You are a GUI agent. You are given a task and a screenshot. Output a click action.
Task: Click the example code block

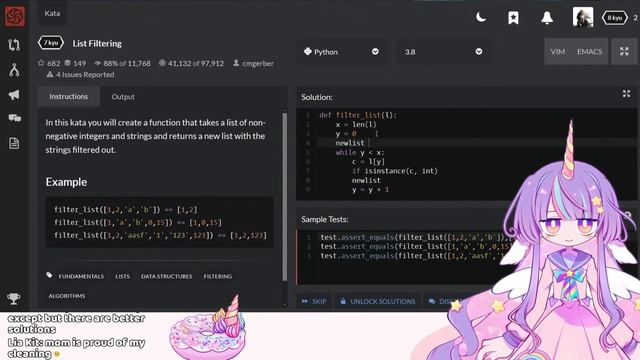pos(160,222)
